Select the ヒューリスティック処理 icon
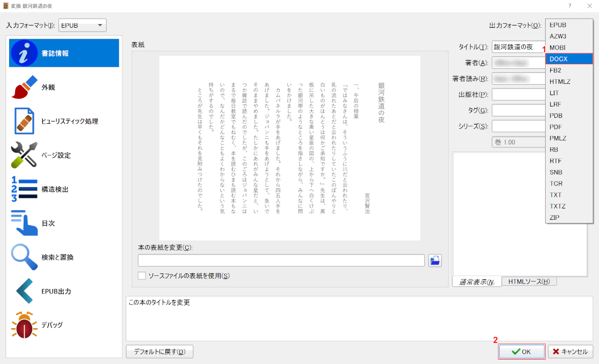This screenshot has width=599, height=364. click(x=25, y=121)
